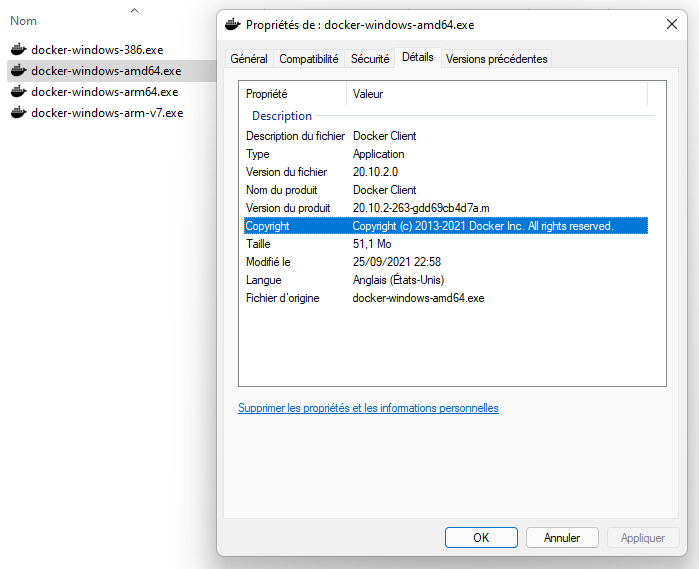This screenshot has height=569, width=699.
Task: Select the Type property row label
Action: coord(258,154)
